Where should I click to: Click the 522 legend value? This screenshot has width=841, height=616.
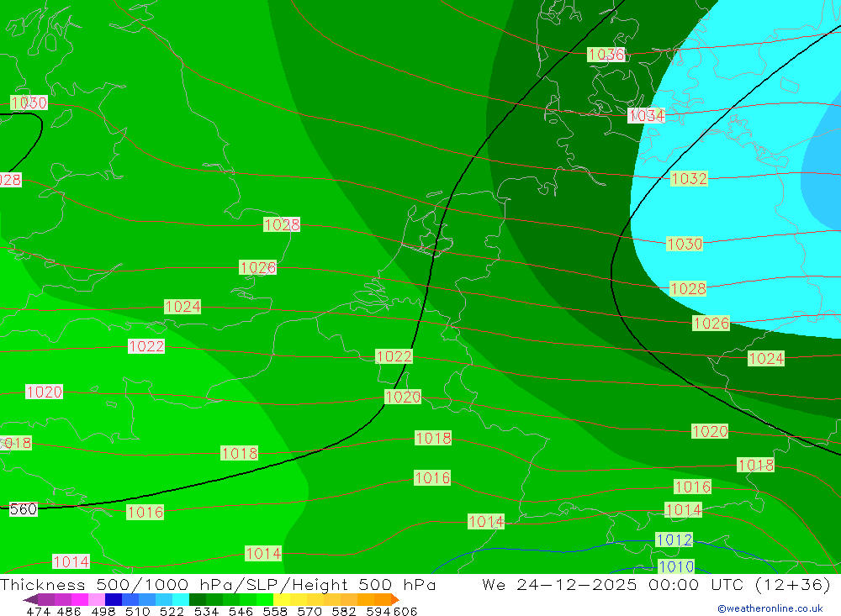click(x=172, y=611)
